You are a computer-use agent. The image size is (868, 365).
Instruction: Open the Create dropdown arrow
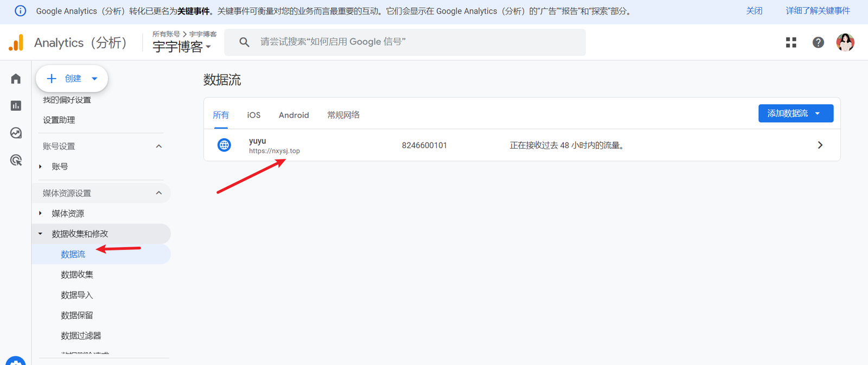94,79
